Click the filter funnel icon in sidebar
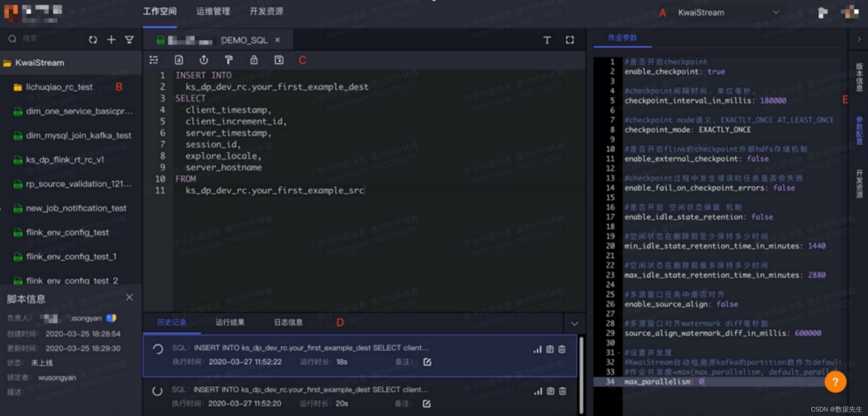This screenshot has height=416, width=868. (x=129, y=40)
